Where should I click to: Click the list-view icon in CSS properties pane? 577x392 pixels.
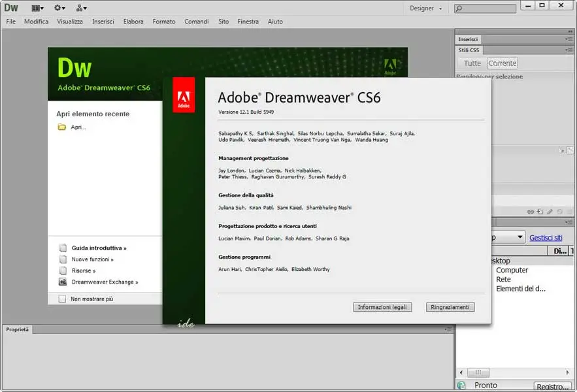(x=561, y=150)
